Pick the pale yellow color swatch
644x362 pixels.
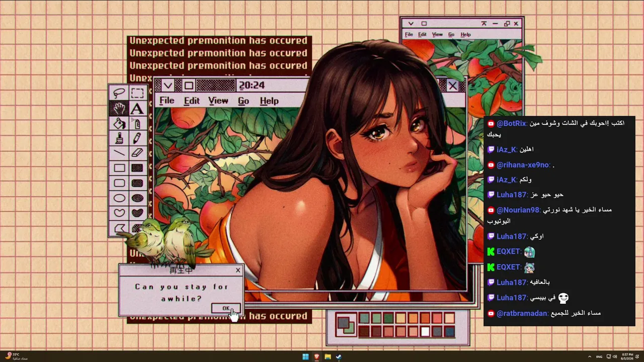point(400,318)
